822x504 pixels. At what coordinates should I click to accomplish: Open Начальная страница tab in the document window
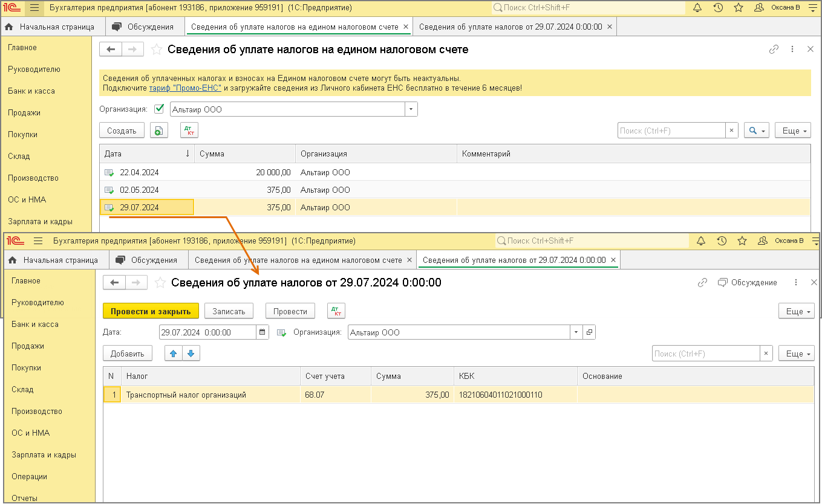click(54, 260)
